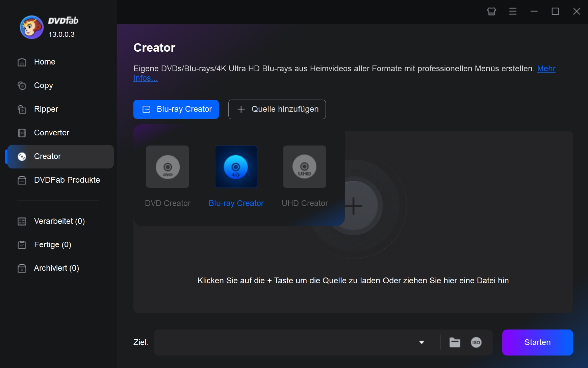
Task: Pick the UHD Creator disc thumbnail
Action: coord(305,167)
